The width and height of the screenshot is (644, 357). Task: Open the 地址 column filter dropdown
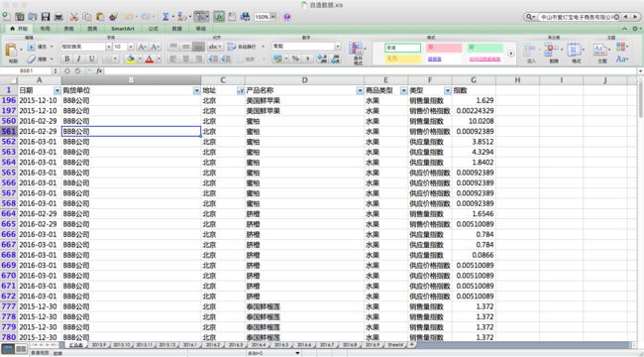coord(241,90)
